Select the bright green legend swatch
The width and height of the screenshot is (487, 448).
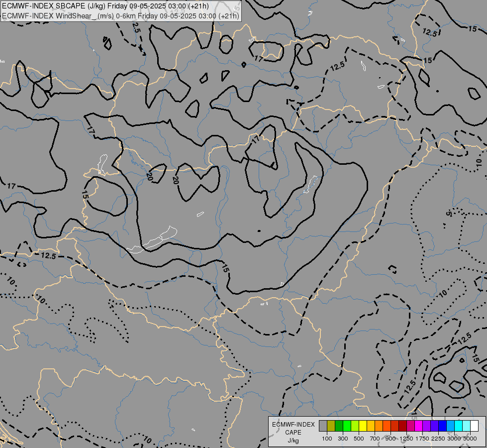347,426
